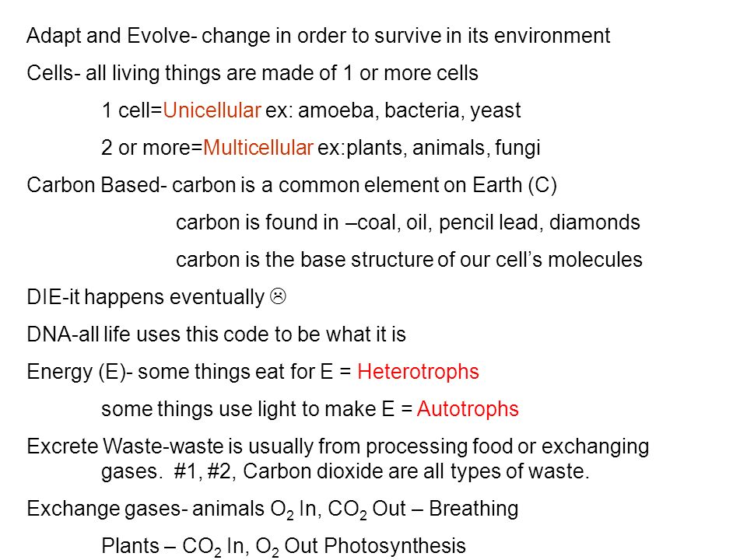The height and width of the screenshot is (560, 747).
Task: Click the red word Multicellular
Action: [258, 148]
